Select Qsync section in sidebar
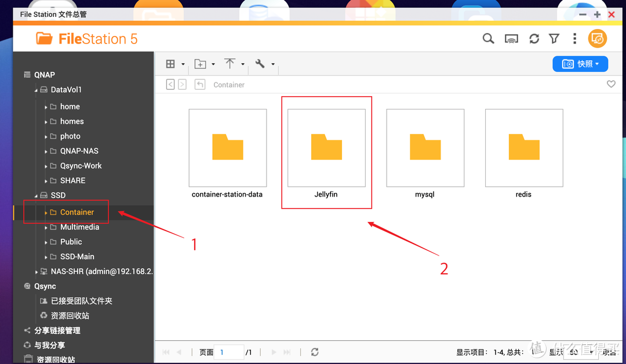The image size is (626, 364). pos(45,286)
